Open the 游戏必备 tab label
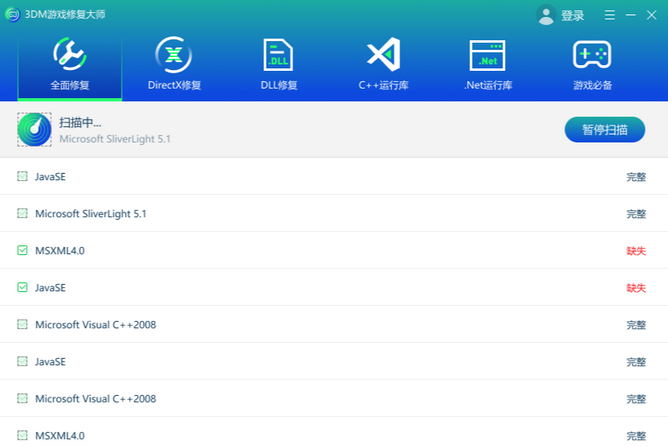Screen dimensions: 668x446 point(592,86)
